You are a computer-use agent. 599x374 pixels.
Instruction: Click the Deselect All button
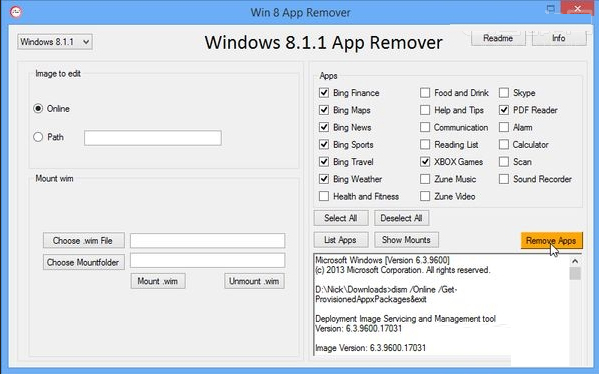pos(401,218)
